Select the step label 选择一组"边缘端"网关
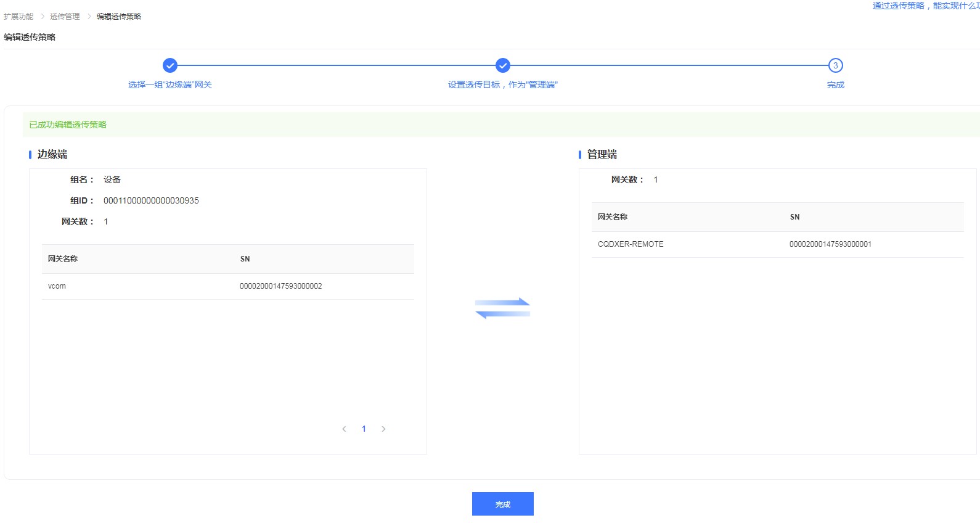This screenshot has width=980, height=523. [170, 84]
